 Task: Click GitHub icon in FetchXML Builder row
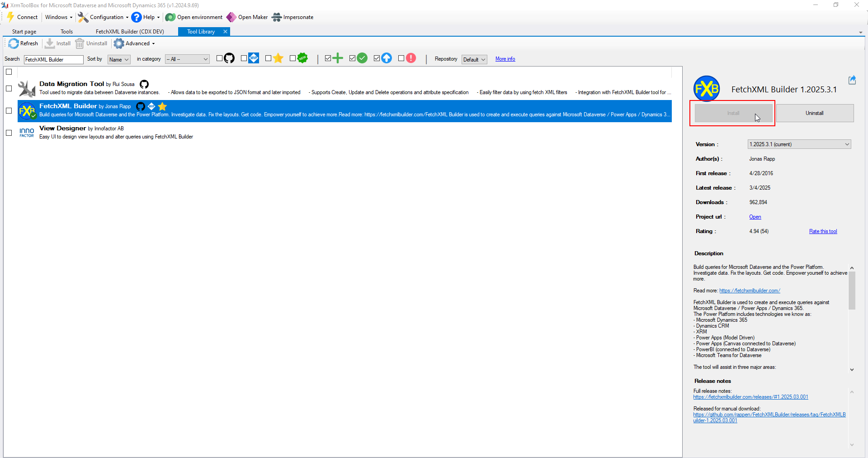click(x=141, y=106)
